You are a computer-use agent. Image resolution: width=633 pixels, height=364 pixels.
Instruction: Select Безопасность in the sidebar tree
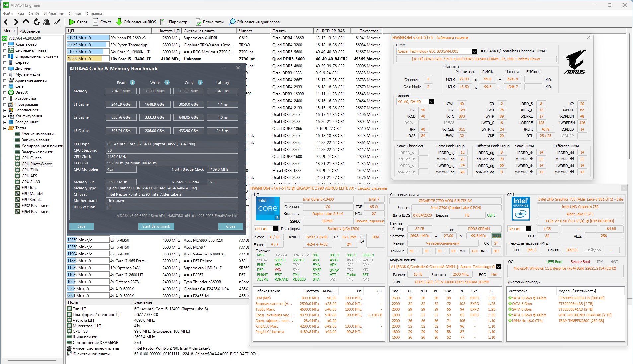[x=28, y=110]
